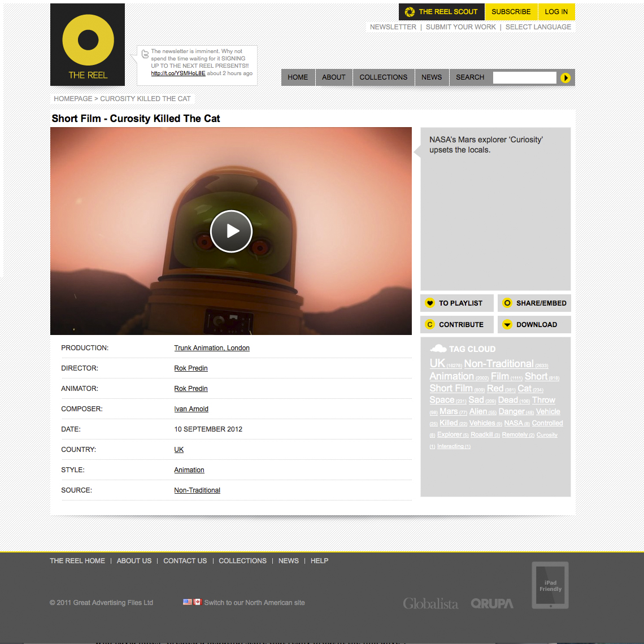Follow the Homepage breadcrumb link
The height and width of the screenshot is (644, 644).
click(73, 99)
